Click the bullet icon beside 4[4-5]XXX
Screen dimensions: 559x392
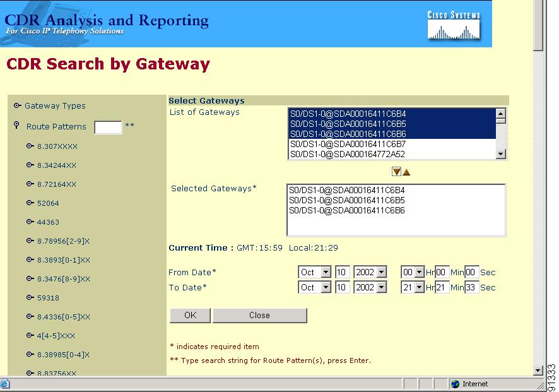[x=30, y=335]
